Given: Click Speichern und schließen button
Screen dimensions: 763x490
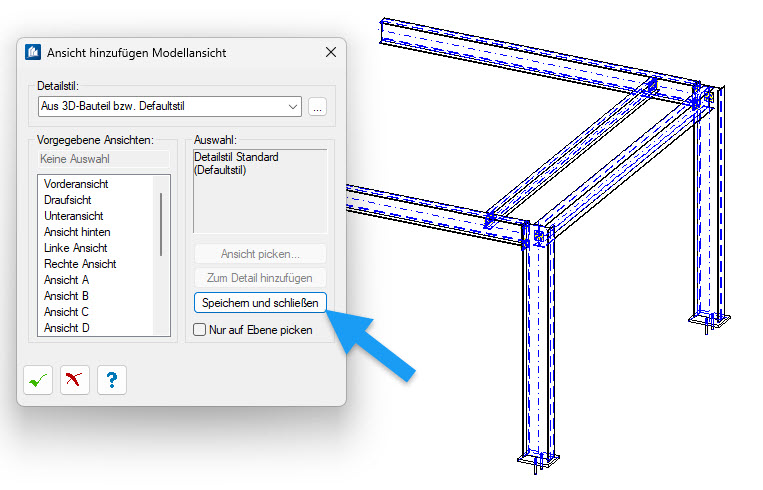Looking at the screenshot, I should coord(260,303).
